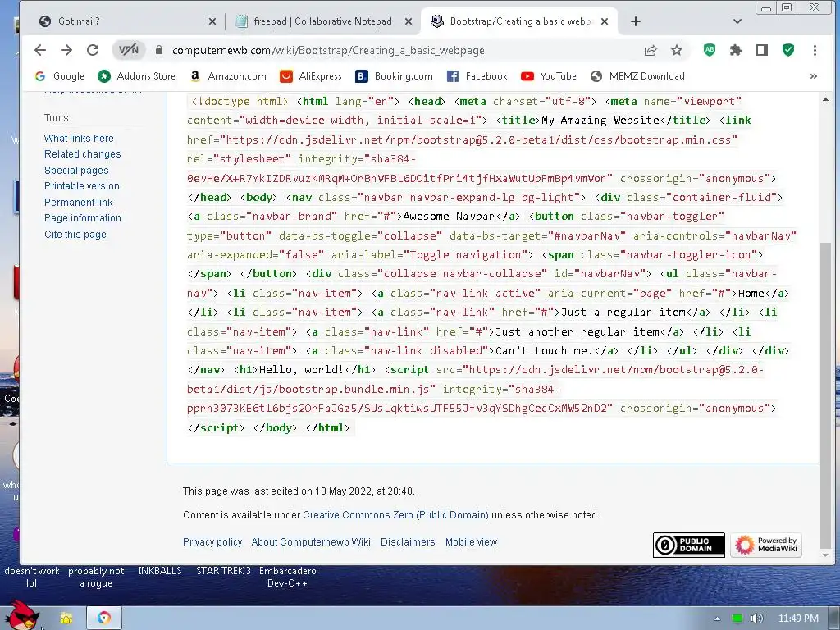Open the AliExpress bookmark

pos(311,76)
